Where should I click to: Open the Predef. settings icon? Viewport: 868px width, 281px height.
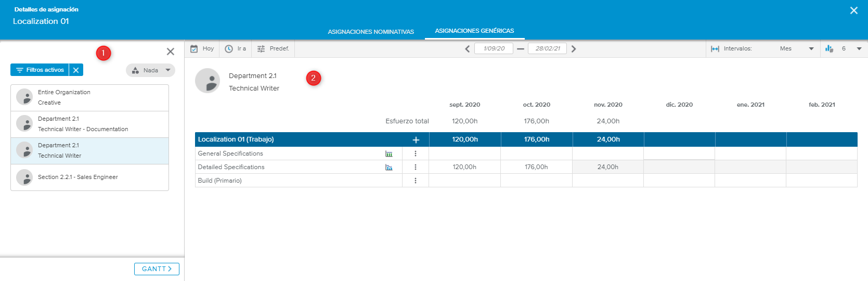pos(261,48)
